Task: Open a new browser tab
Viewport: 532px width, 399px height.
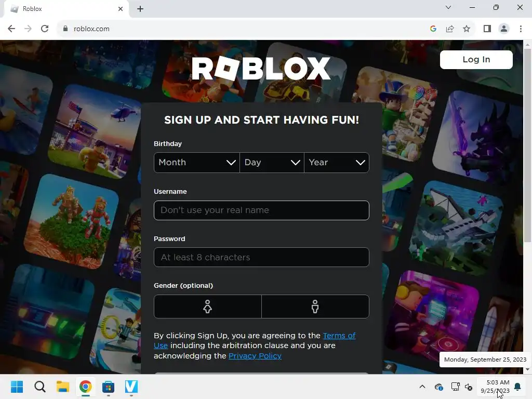Action: [140, 9]
